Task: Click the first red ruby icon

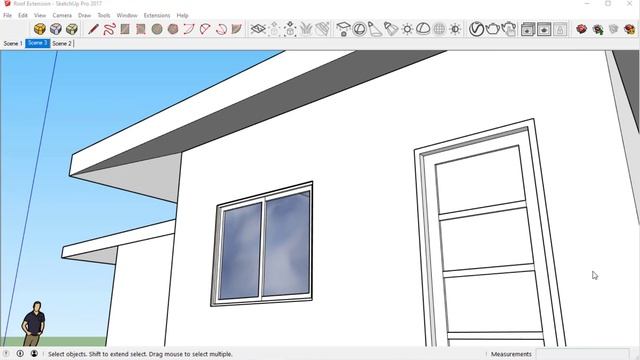Action: coord(581,29)
